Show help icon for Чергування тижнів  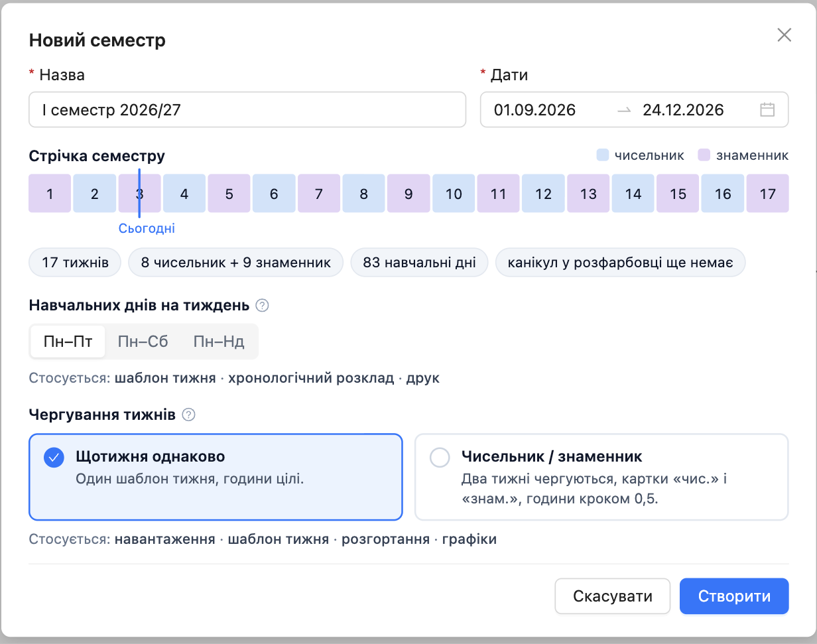[188, 415]
